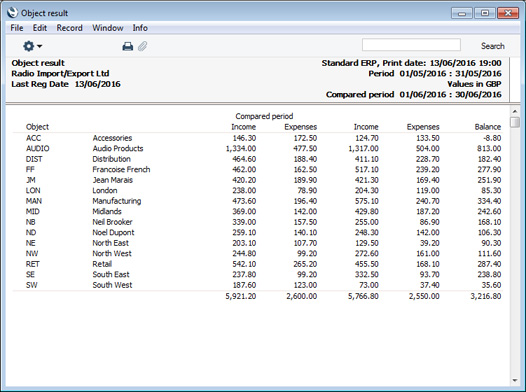
Task: Click the RET object code
Action: point(33,264)
